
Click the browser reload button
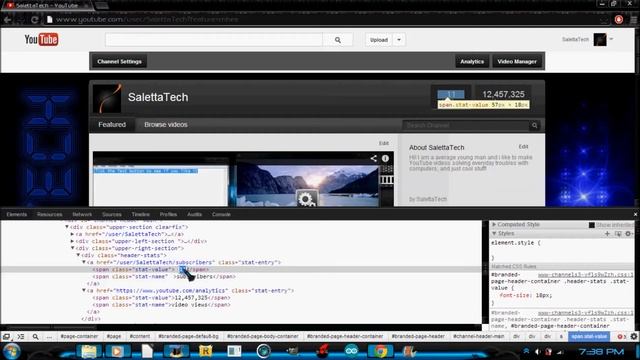tap(35, 19)
